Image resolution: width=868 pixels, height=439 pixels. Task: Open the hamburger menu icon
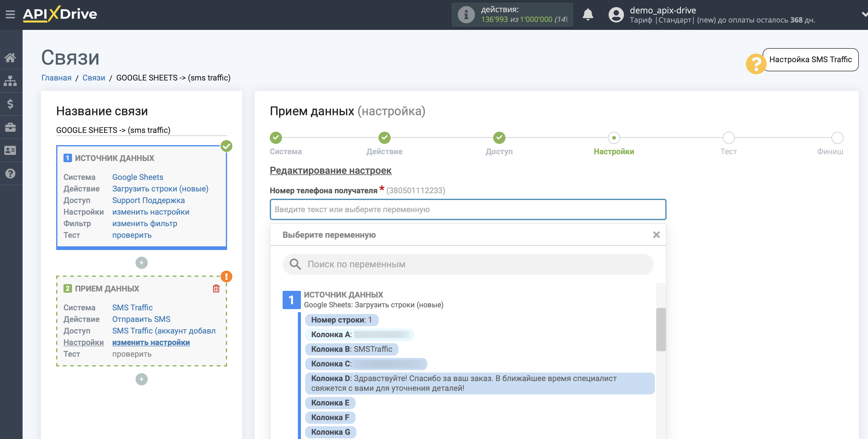(10, 14)
